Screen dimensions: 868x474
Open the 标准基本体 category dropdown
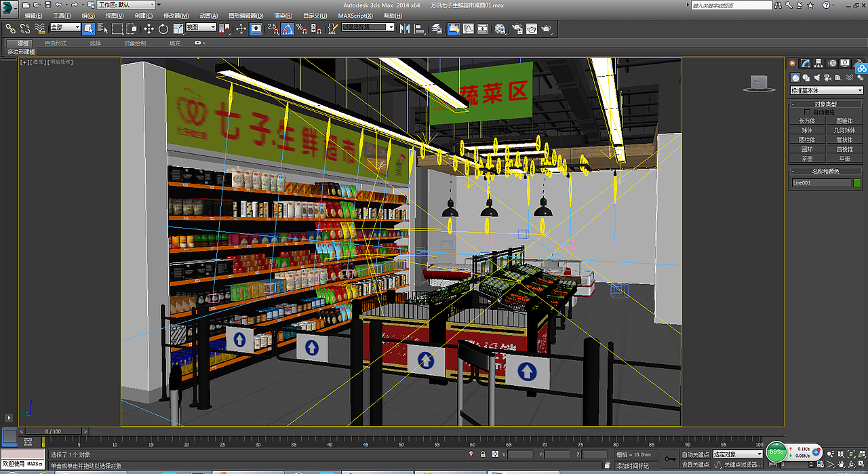pos(827,90)
